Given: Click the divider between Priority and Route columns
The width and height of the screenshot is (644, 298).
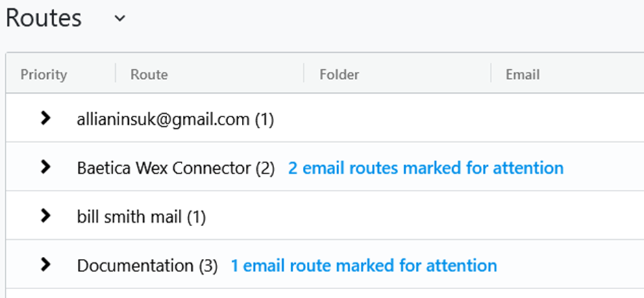Looking at the screenshot, I should pos(115,74).
